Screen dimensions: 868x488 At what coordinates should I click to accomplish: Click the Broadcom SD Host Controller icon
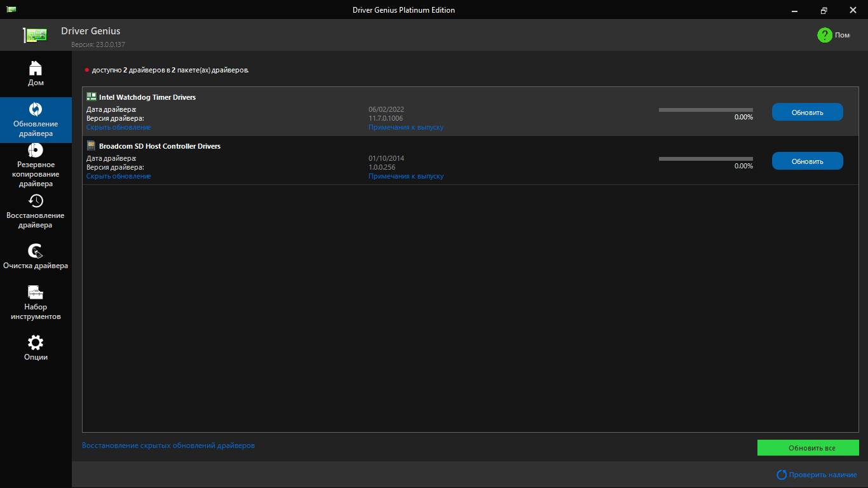coord(91,146)
